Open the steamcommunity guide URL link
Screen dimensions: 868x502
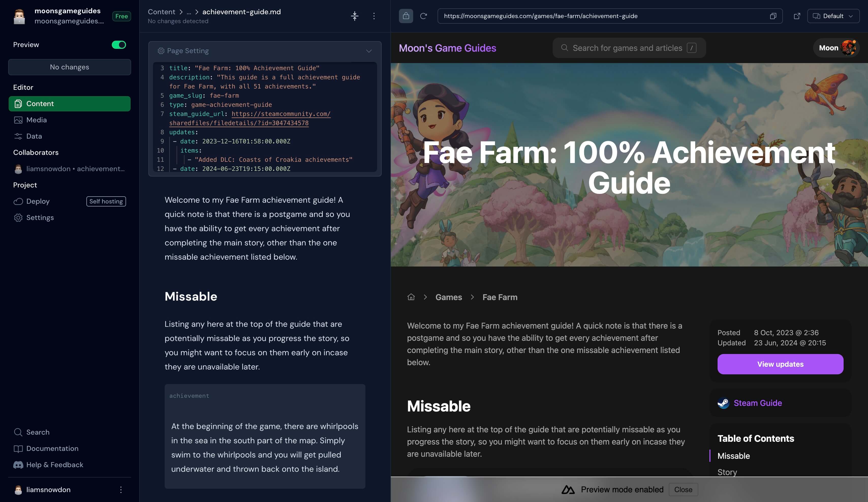coord(250,118)
